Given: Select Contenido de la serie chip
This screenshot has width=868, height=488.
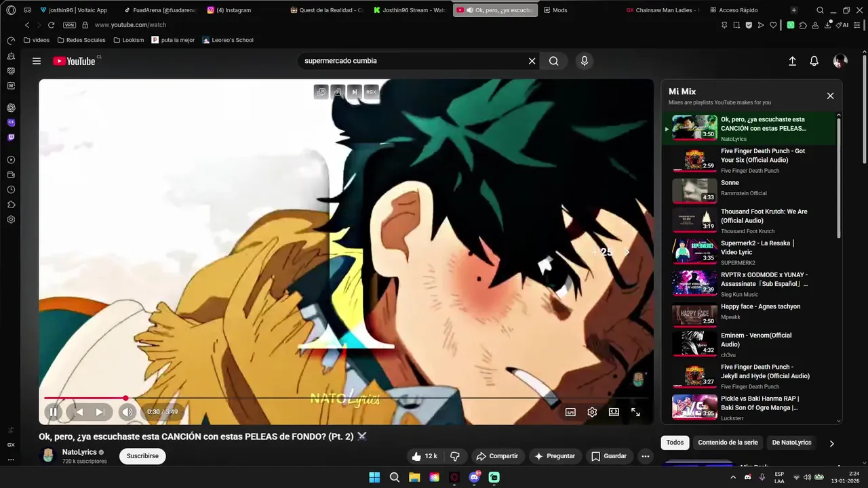Looking at the screenshot, I should click(728, 443).
